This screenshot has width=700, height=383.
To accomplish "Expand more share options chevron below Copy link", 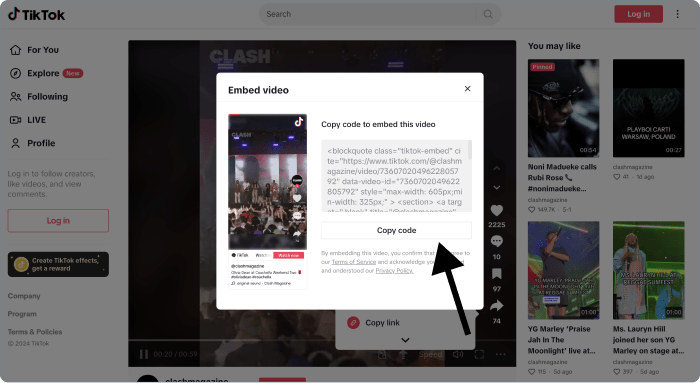I will [x=405, y=340].
